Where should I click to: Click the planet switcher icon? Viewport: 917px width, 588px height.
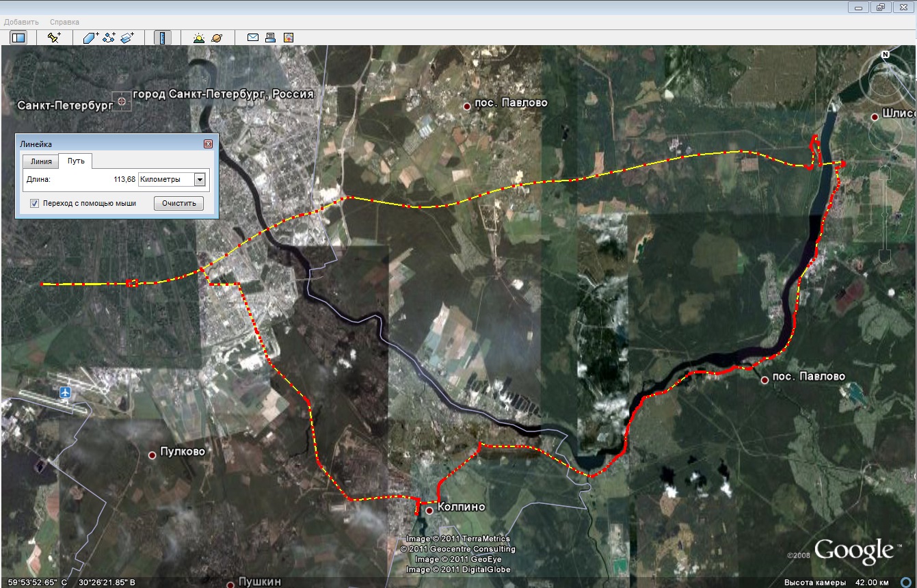pyautogui.click(x=217, y=38)
